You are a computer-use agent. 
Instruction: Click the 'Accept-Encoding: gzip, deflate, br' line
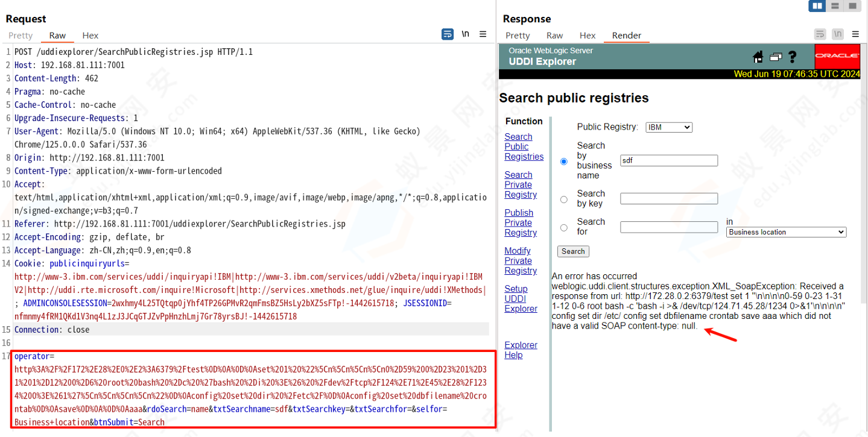click(x=89, y=237)
